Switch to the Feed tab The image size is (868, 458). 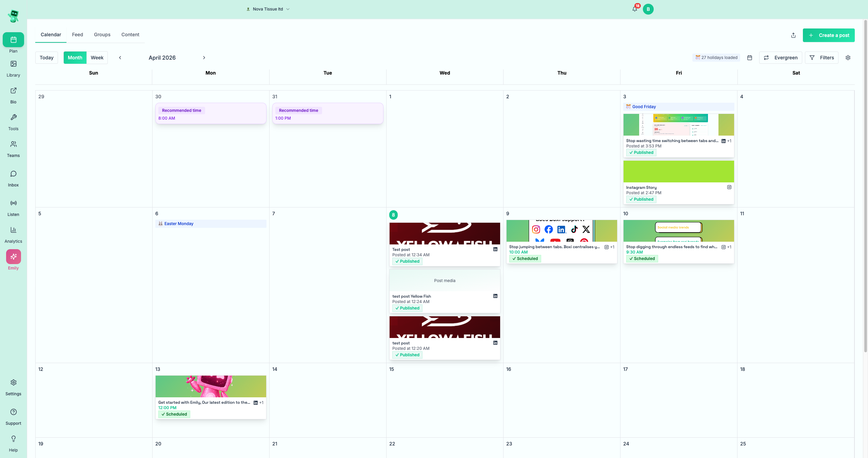[77, 35]
